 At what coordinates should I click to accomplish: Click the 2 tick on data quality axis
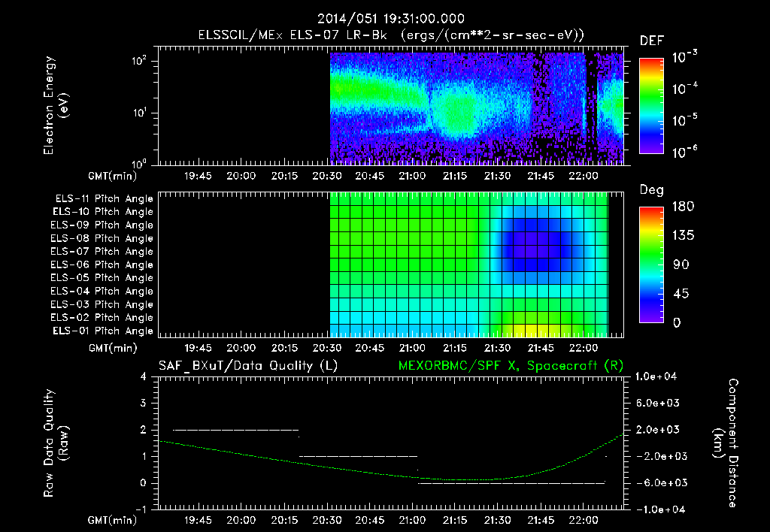pos(143,430)
